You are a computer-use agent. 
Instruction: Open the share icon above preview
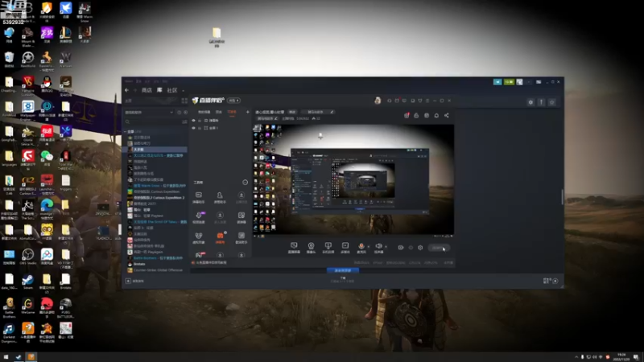coord(447,115)
